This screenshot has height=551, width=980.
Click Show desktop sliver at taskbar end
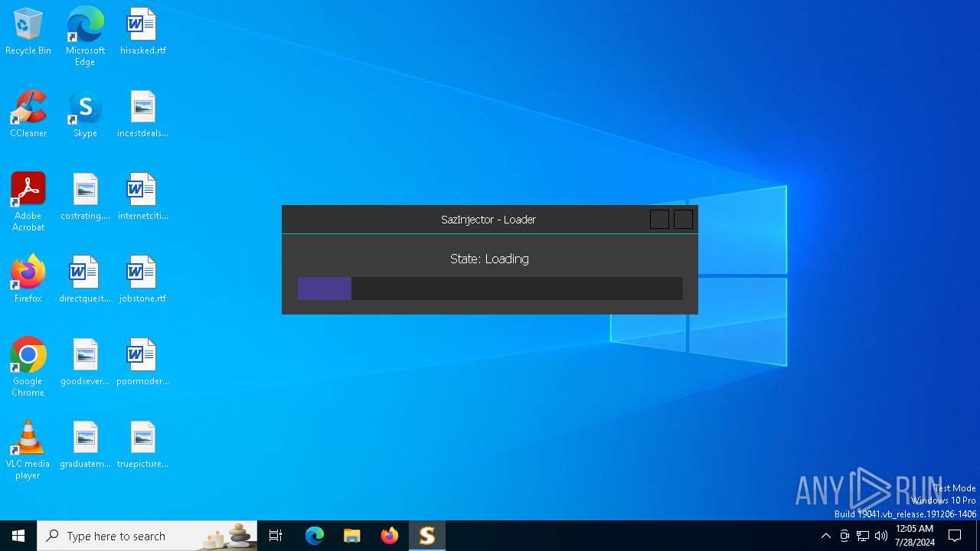coord(978,536)
